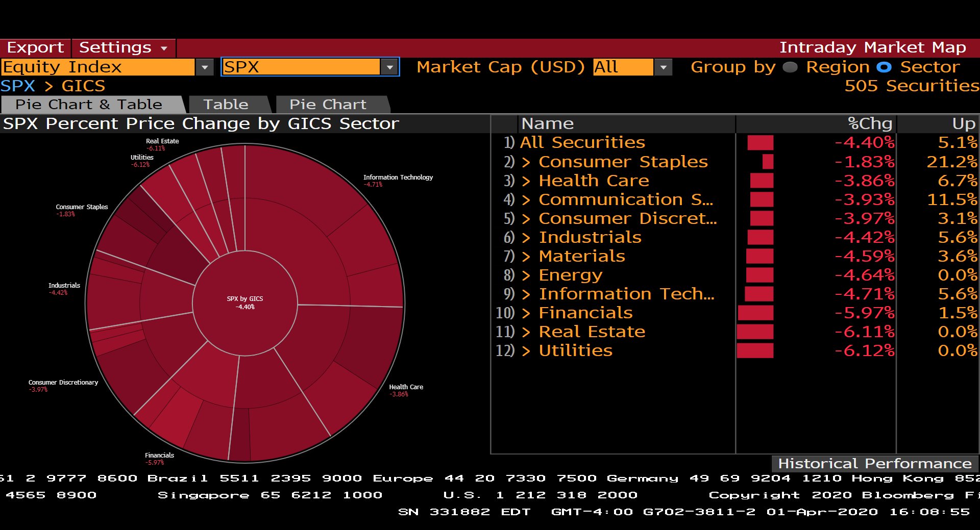The height and width of the screenshot is (530, 980).
Task: Click the SPX breadcrumb link
Action: [x=17, y=86]
